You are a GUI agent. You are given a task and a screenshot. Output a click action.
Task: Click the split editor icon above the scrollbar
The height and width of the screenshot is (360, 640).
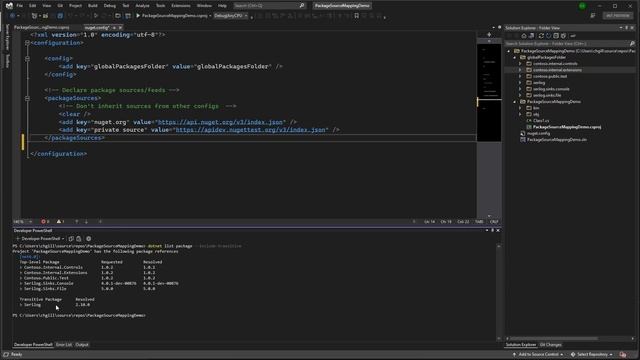489,35
